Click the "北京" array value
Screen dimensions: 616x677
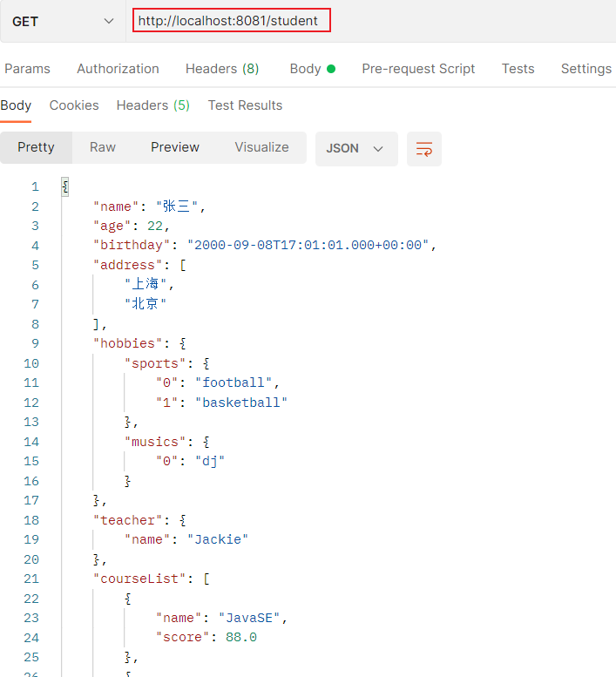(145, 303)
